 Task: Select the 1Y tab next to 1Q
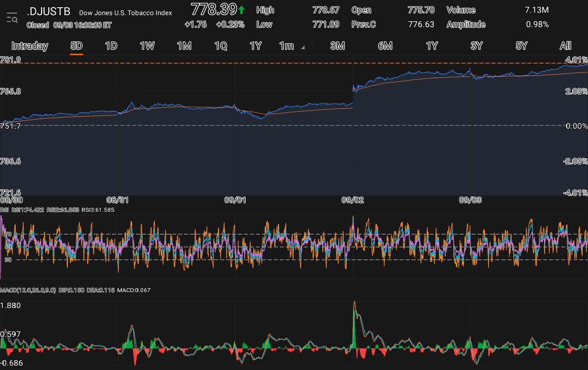coord(255,46)
